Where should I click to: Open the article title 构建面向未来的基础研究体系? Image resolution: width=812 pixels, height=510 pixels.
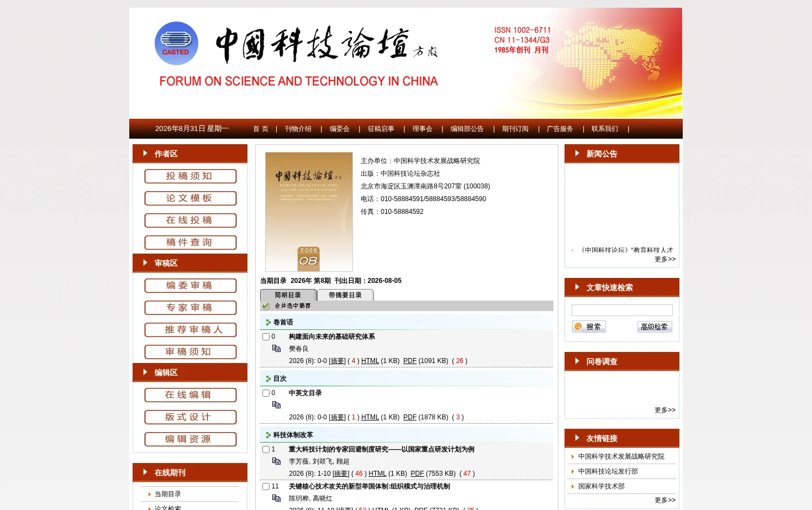[x=332, y=337]
